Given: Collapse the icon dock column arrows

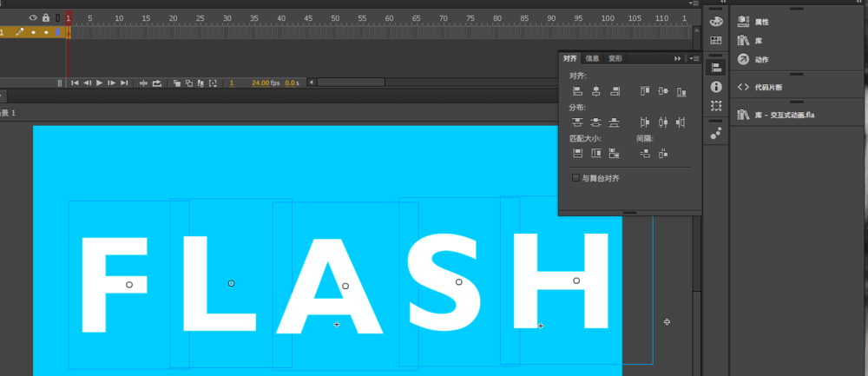Looking at the screenshot, I should click(723, 3).
